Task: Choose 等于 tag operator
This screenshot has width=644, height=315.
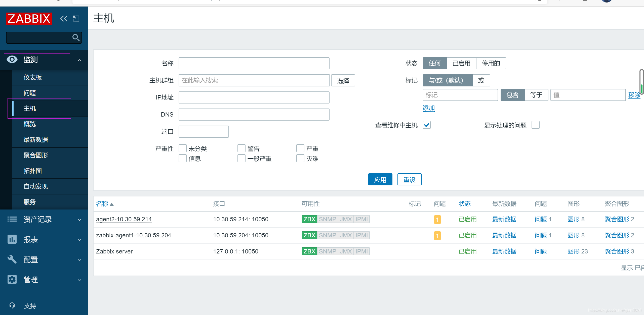Action: [x=536, y=95]
